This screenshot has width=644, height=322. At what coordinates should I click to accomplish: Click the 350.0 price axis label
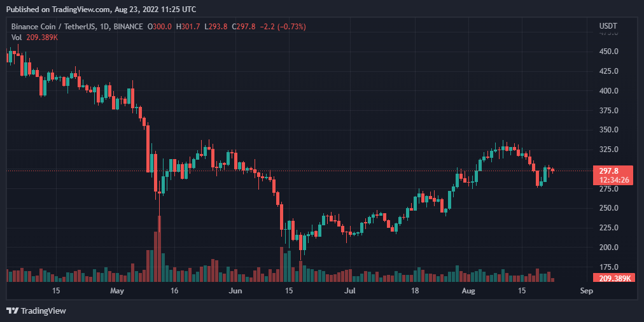608,130
